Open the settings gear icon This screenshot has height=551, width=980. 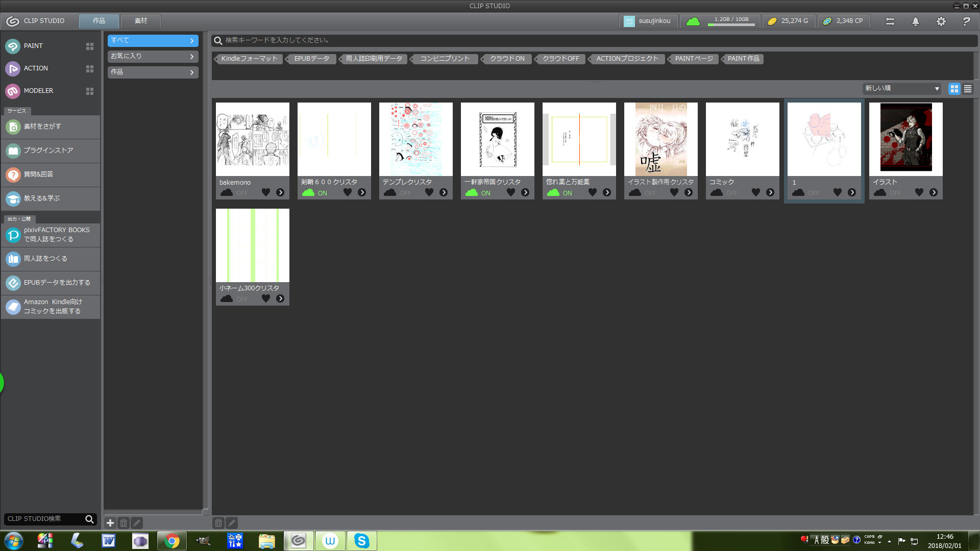pyautogui.click(x=941, y=21)
